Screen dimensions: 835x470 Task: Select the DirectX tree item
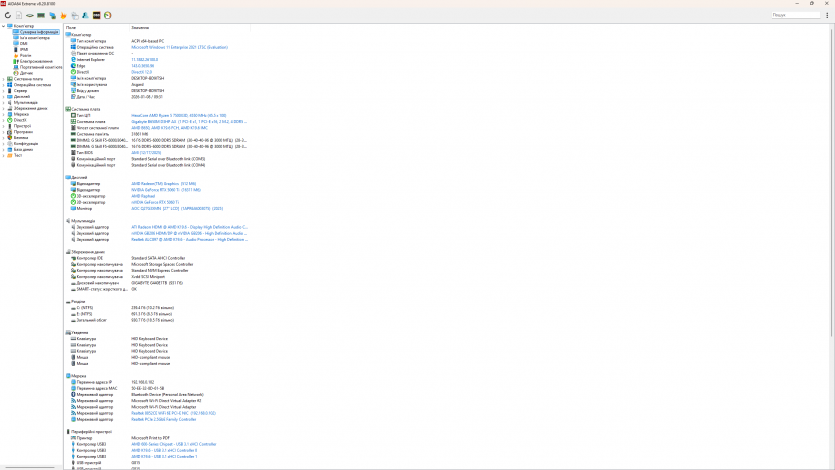(20, 120)
